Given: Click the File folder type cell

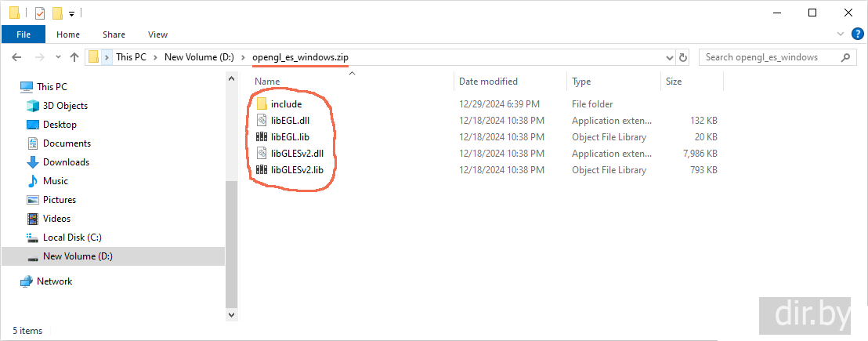Looking at the screenshot, I should coord(592,104).
